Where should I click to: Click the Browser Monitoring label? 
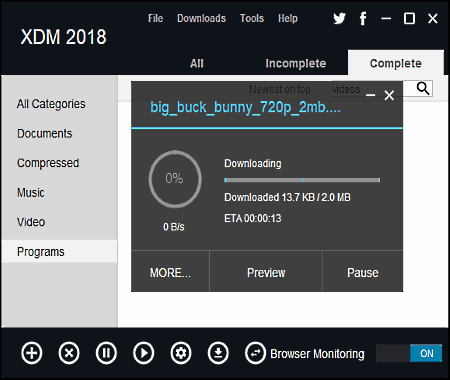click(x=317, y=354)
